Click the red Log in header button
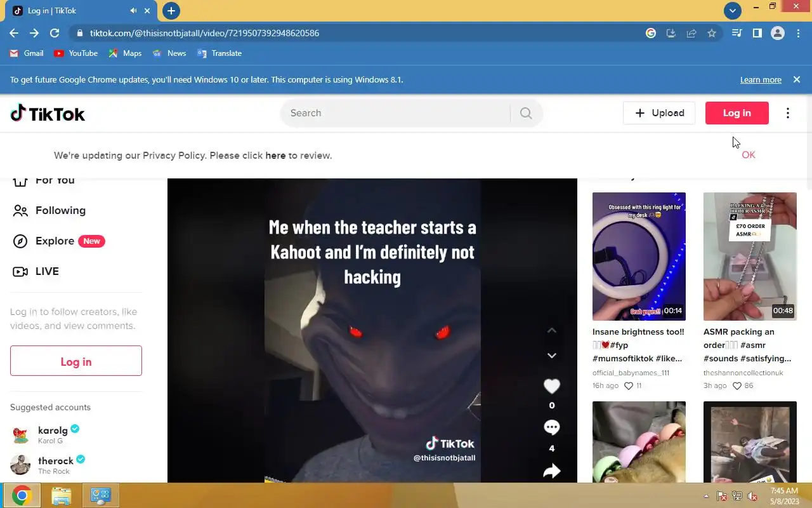The width and height of the screenshot is (812, 508). [x=737, y=113]
